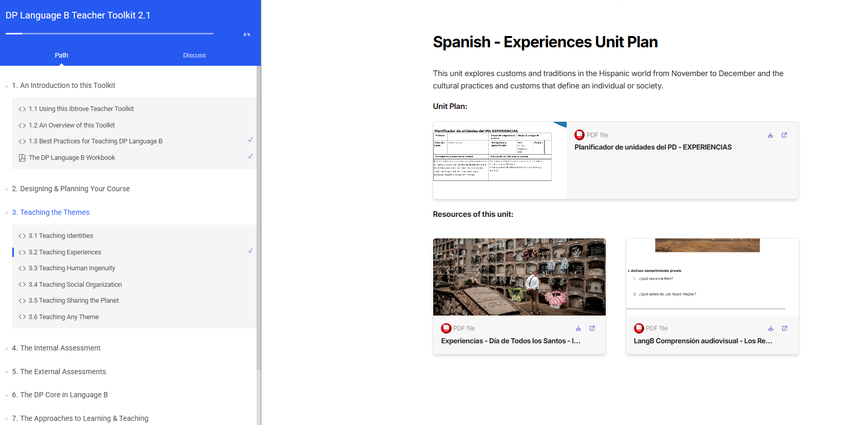This screenshot has width=868, height=425.
Task: Select the Path tab
Action: [x=61, y=55]
